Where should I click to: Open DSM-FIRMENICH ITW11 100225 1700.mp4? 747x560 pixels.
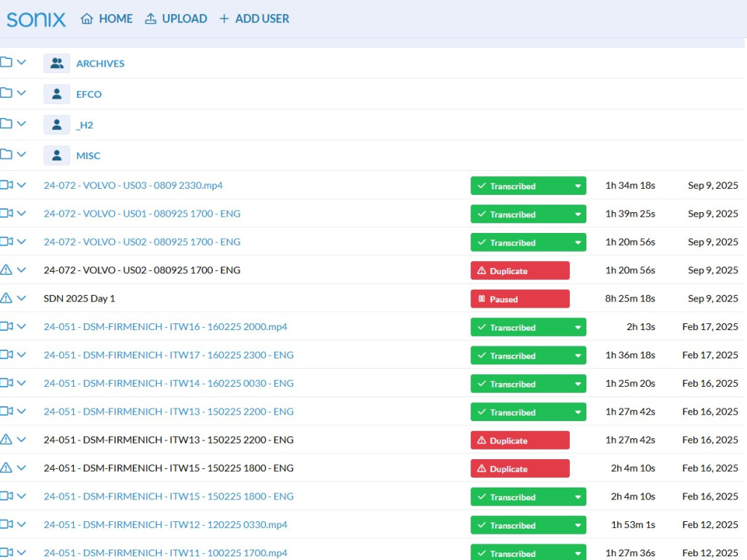[166, 553]
